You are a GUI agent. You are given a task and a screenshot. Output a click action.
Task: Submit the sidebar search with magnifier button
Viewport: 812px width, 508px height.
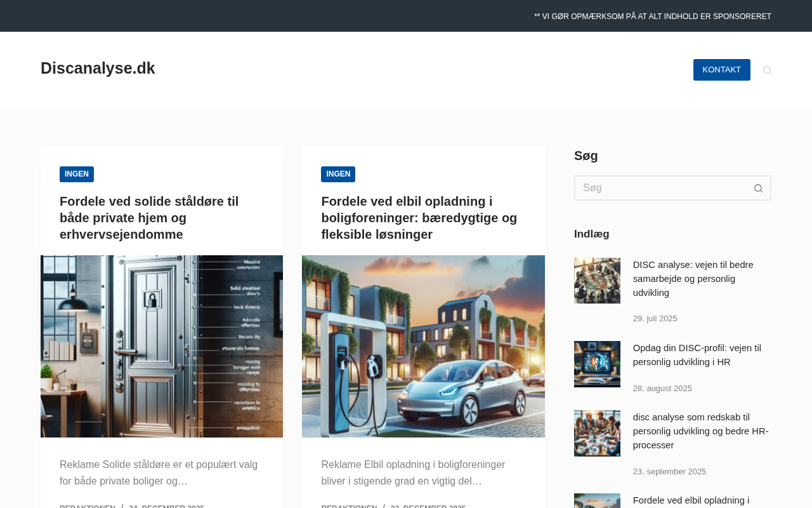click(x=758, y=188)
